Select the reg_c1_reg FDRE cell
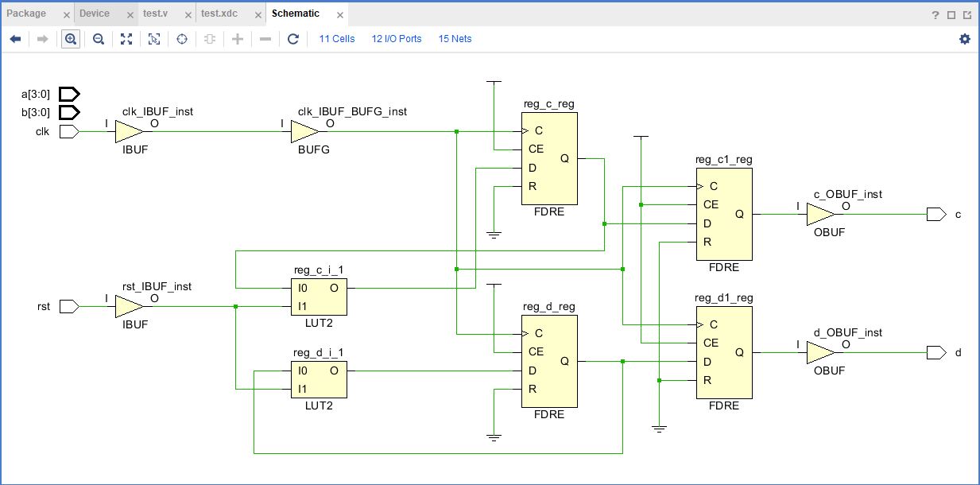980x485 pixels. click(723, 212)
